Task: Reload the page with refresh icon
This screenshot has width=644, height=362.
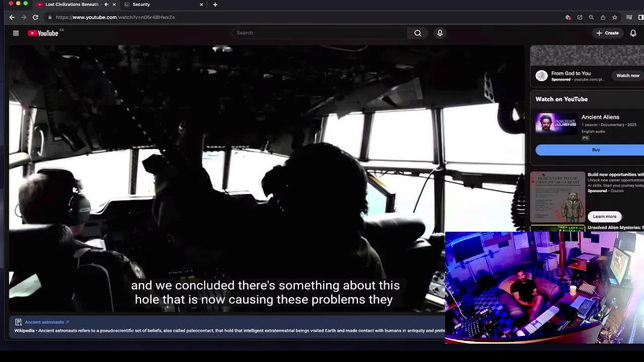Action: pyautogui.click(x=35, y=17)
